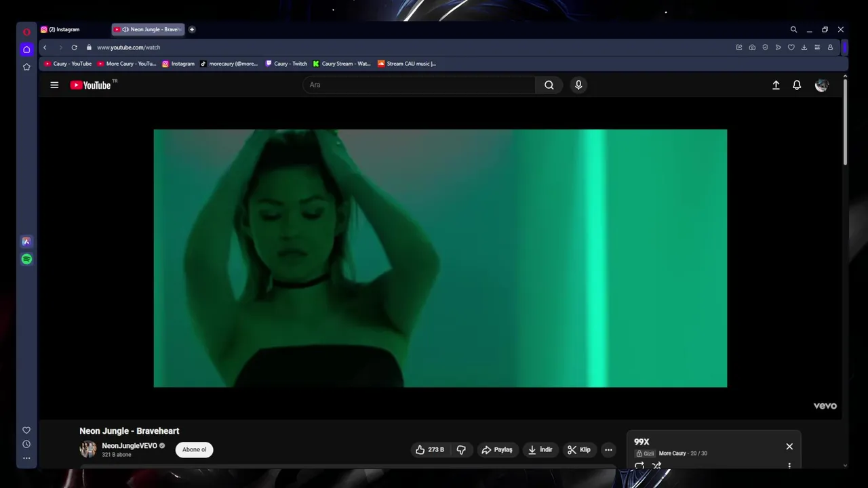This screenshot has height=488, width=868.
Task: Subscribe using the Abone ol button
Action: pos(194,449)
